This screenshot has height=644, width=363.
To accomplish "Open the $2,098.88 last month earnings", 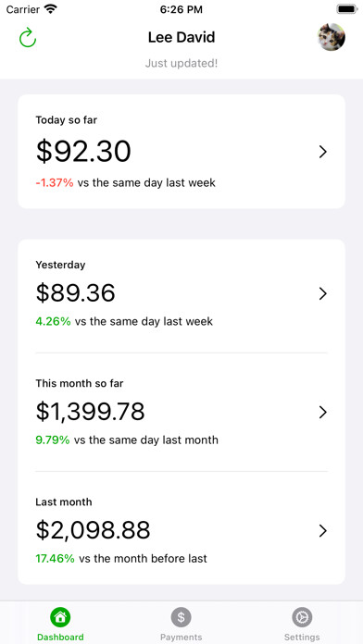I will tap(93, 530).
